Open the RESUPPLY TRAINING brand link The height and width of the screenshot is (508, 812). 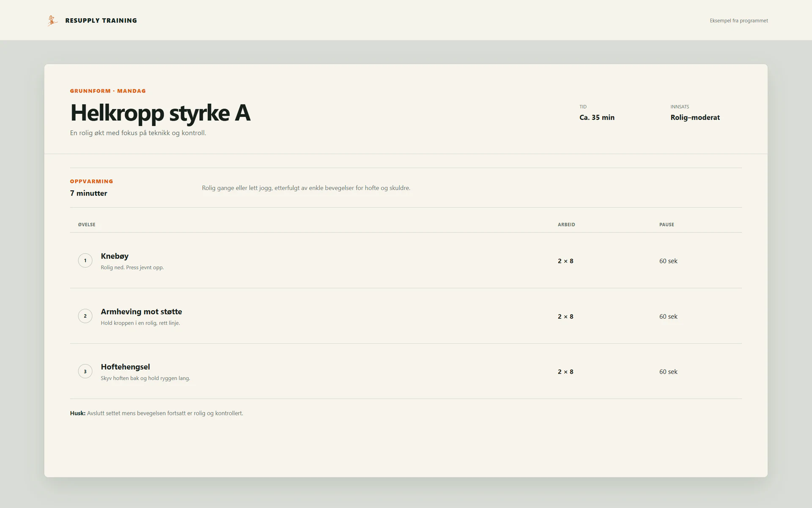pyautogui.click(x=92, y=20)
